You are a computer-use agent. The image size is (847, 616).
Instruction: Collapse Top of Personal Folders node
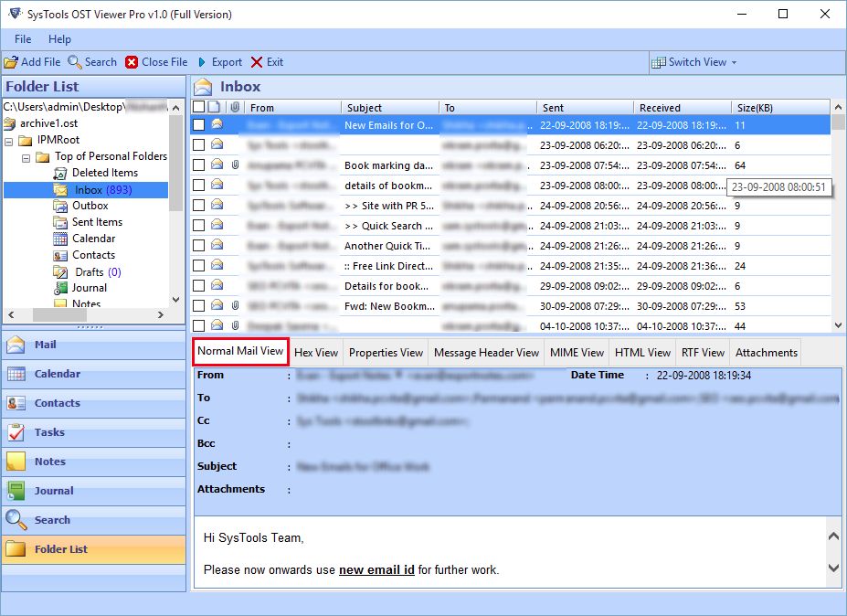click(26, 158)
